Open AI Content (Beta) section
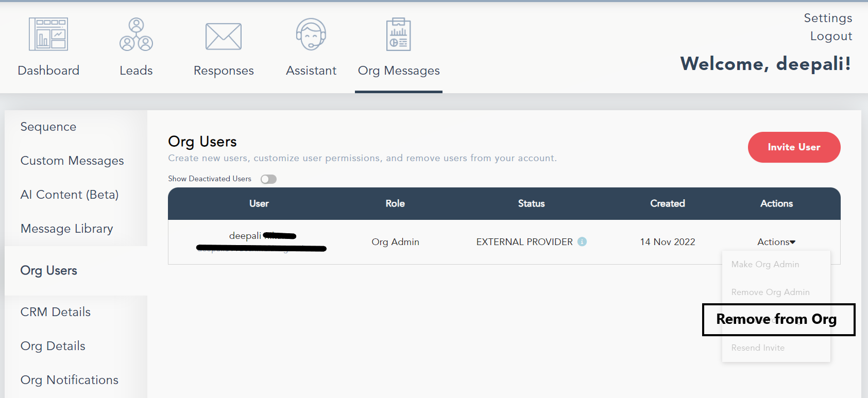This screenshot has width=868, height=398. click(x=70, y=195)
